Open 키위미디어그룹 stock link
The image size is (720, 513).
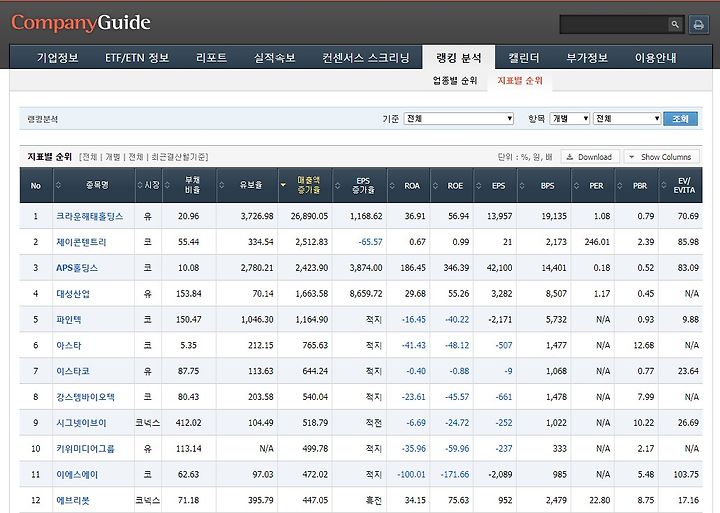[x=85, y=449]
